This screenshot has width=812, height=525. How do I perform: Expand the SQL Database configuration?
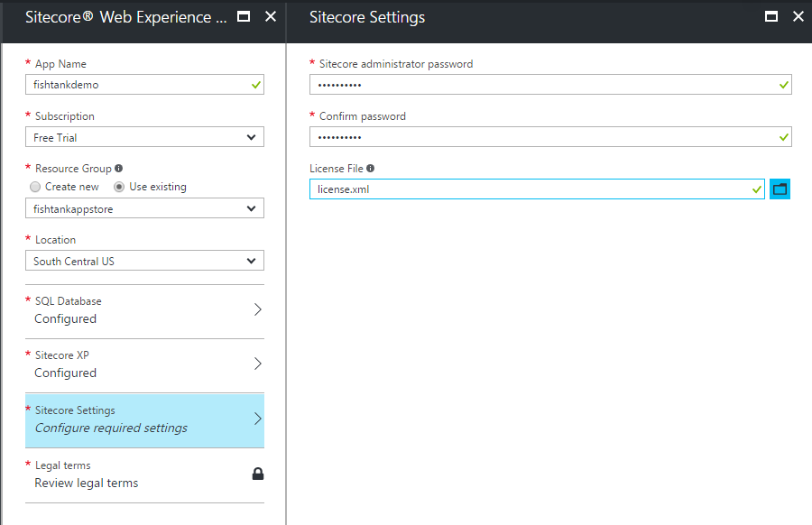[x=144, y=310]
